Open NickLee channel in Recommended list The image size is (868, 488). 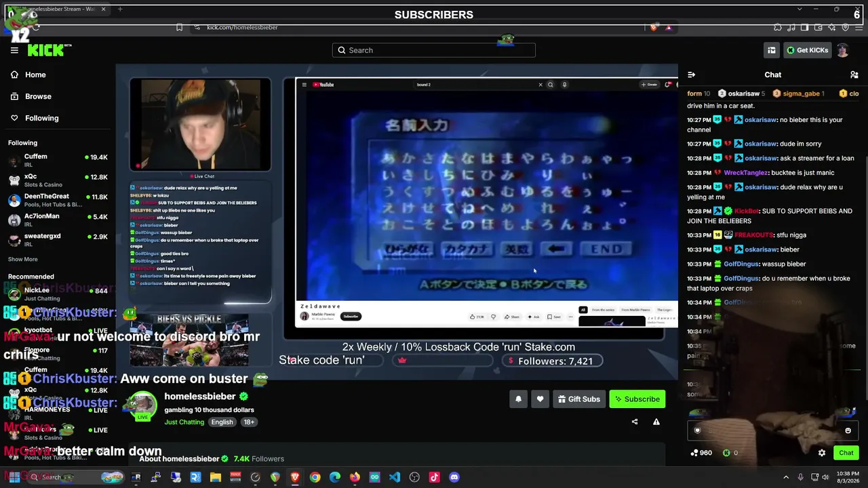[x=57, y=293]
